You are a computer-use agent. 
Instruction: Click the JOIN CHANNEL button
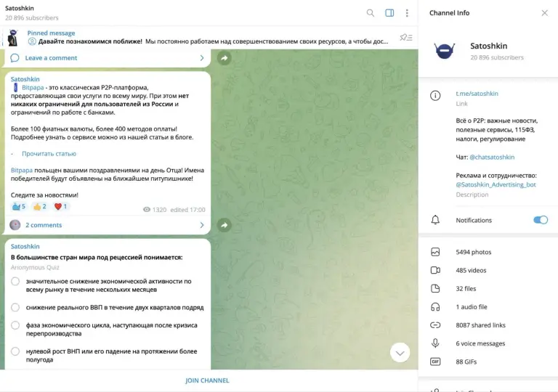click(x=207, y=380)
